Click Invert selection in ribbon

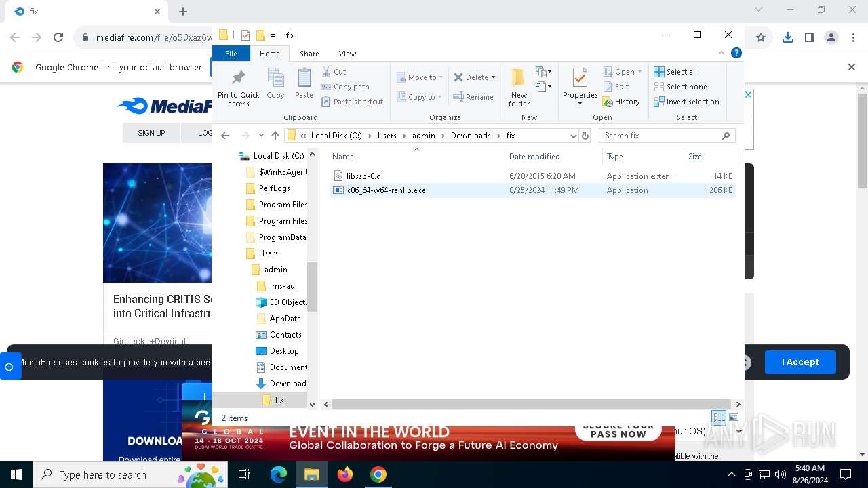coord(686,102)
